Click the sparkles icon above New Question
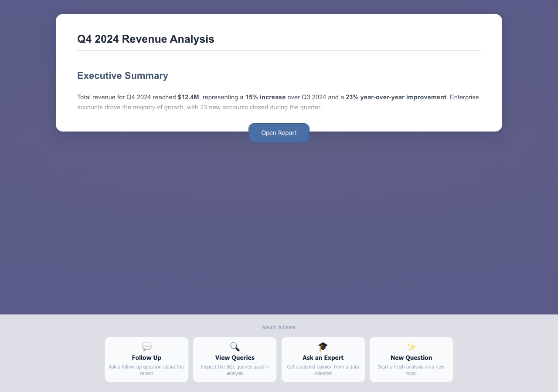 [x=411, y=347]
